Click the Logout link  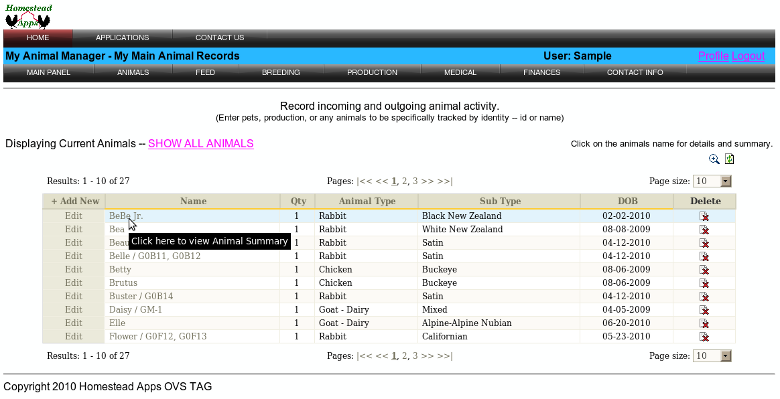(748, 56)
